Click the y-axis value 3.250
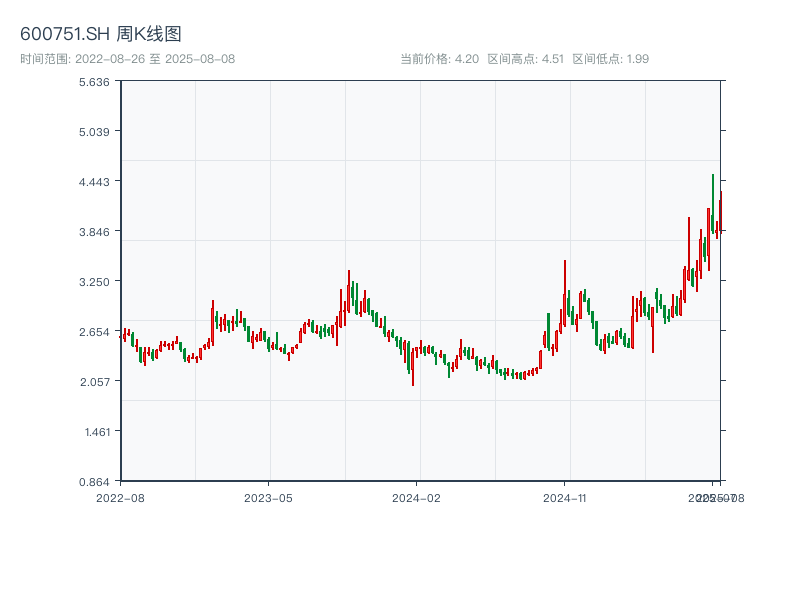 [x=94, y=282]
